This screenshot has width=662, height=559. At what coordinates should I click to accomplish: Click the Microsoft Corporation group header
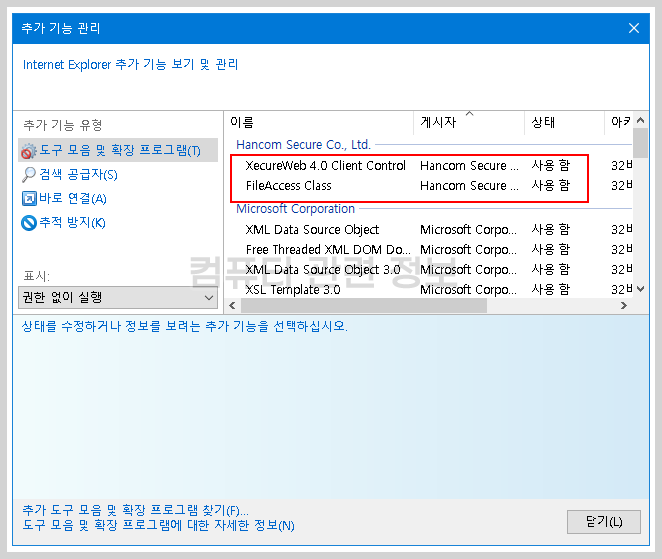coord(295,209)
